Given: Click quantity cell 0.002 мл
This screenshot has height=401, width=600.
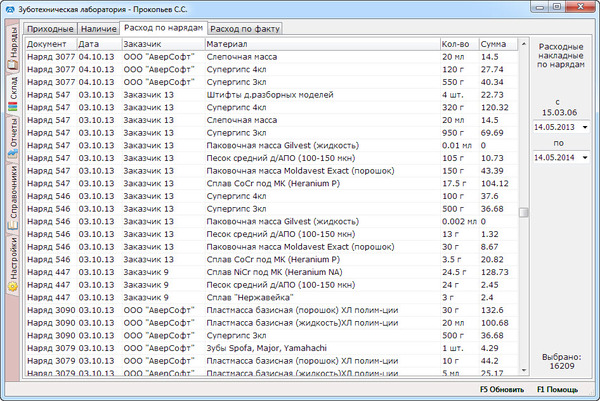Looking at the screenshot, I should click(x=459, y=221).
